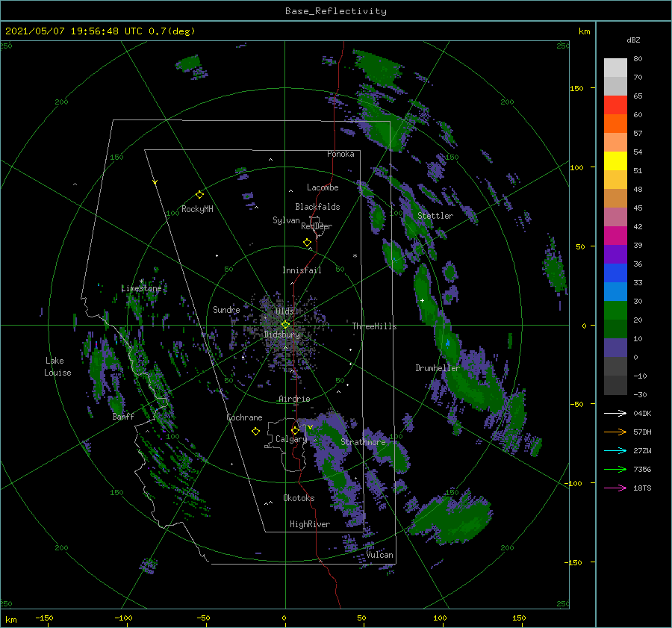
Task: Click the yellow radar site marker at center
Action: coord(285,325)
